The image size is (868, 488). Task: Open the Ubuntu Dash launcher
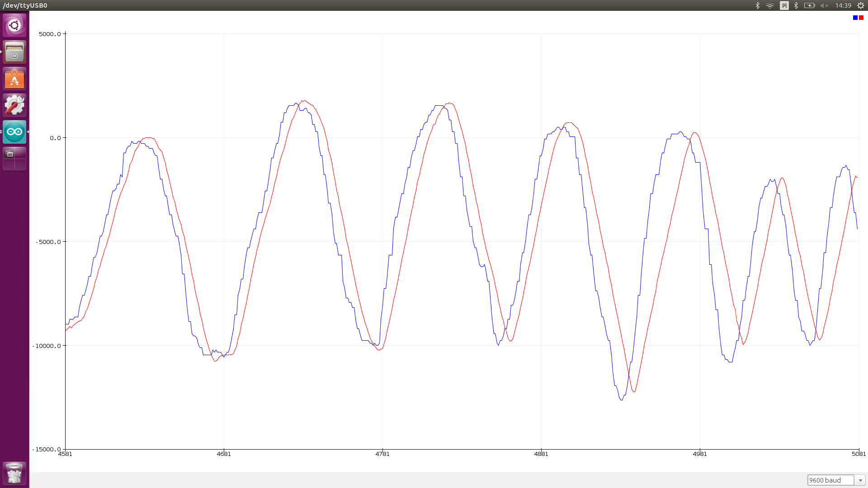coord(14,25)
